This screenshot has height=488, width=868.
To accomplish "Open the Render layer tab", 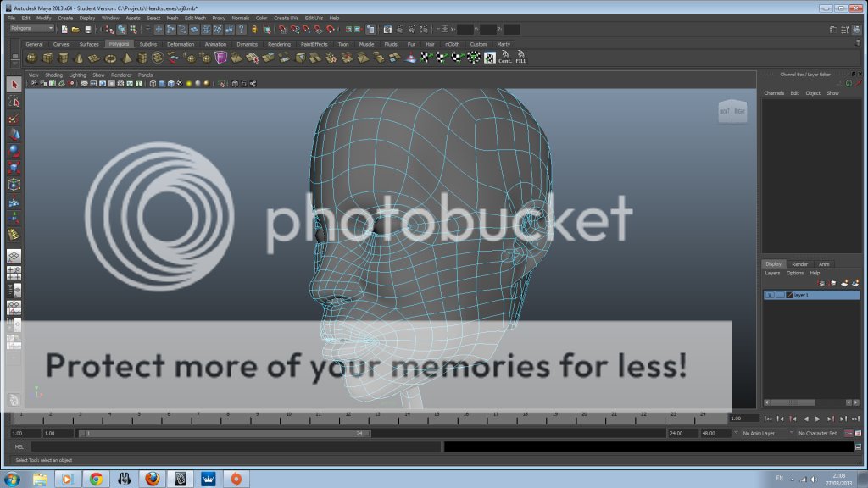I will (x=799, y=263).
